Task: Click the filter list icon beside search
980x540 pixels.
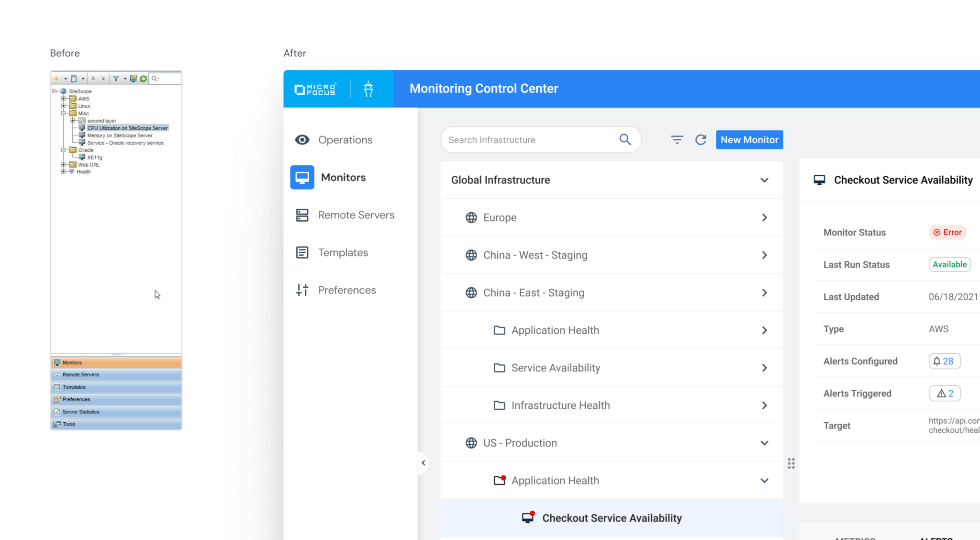Action: click(677, 140)
